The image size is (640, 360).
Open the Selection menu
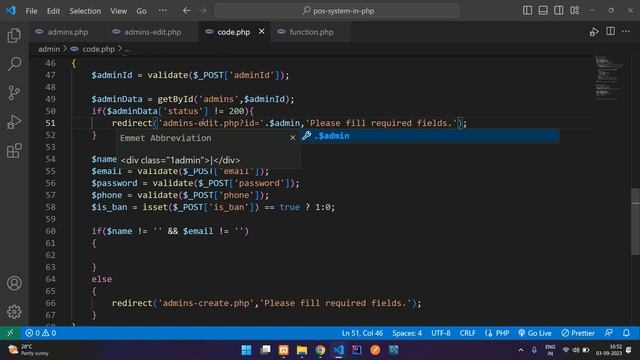coord(85,11)
